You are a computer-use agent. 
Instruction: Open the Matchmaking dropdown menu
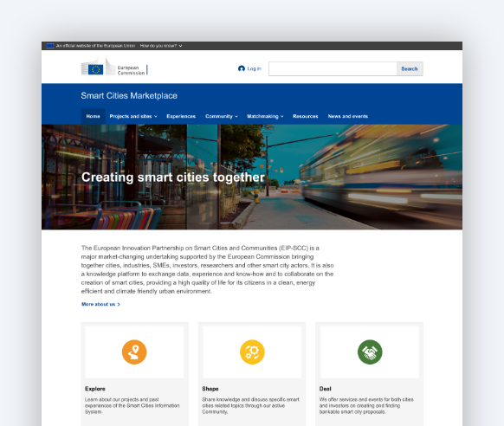tap(265, 116)
